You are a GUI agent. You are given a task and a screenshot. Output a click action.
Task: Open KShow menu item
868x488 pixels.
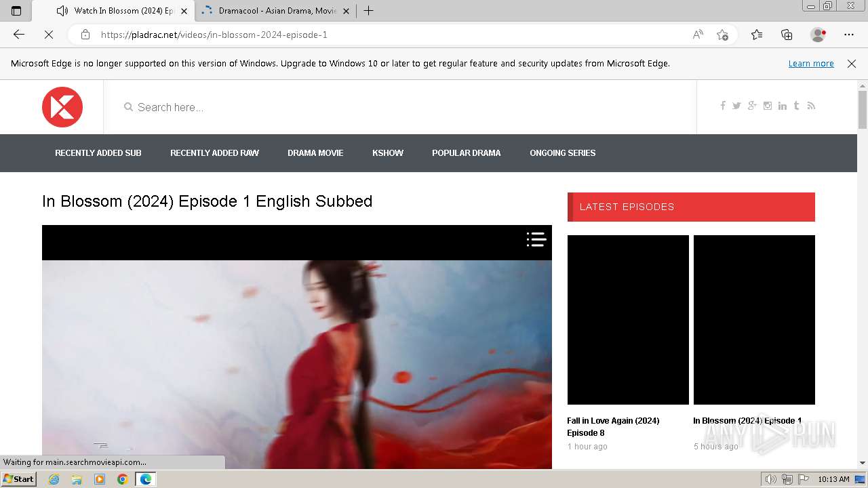(x=388, y=153)
